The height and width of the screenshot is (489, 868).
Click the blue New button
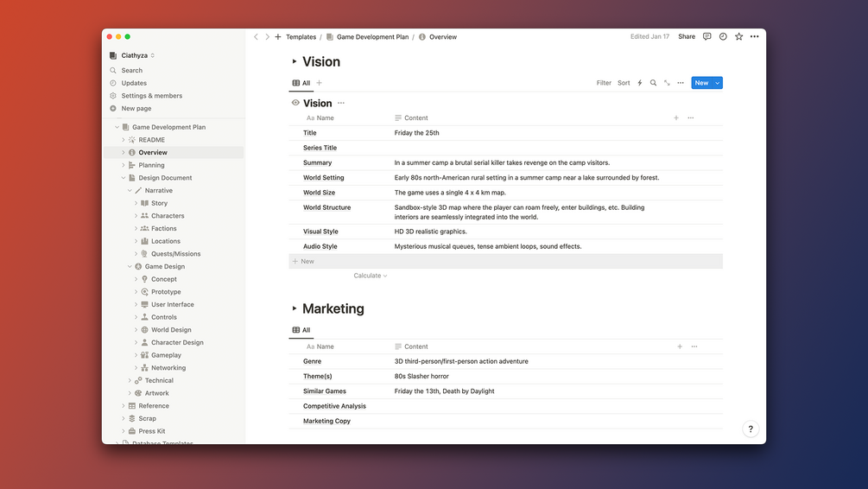[x=701, y=83]
